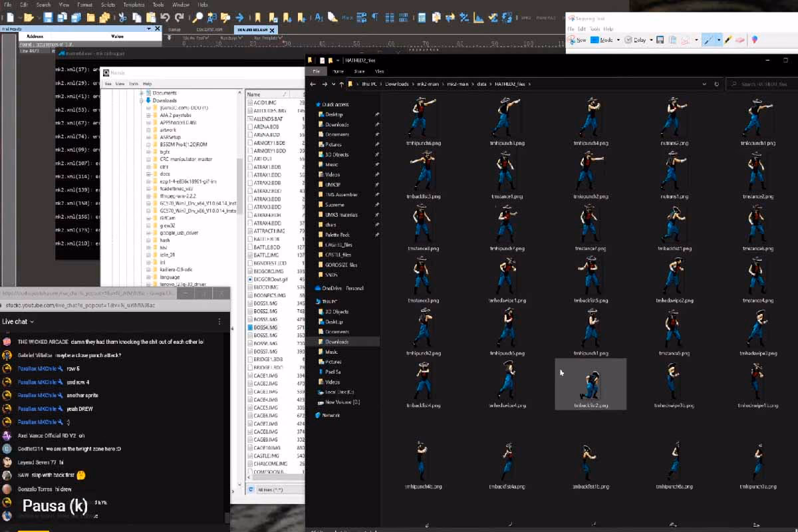This screenshot has height=532, width=798.
Task: Open the Search menu in hex editor
Action: pyautogui.click(x=43, y=4)
